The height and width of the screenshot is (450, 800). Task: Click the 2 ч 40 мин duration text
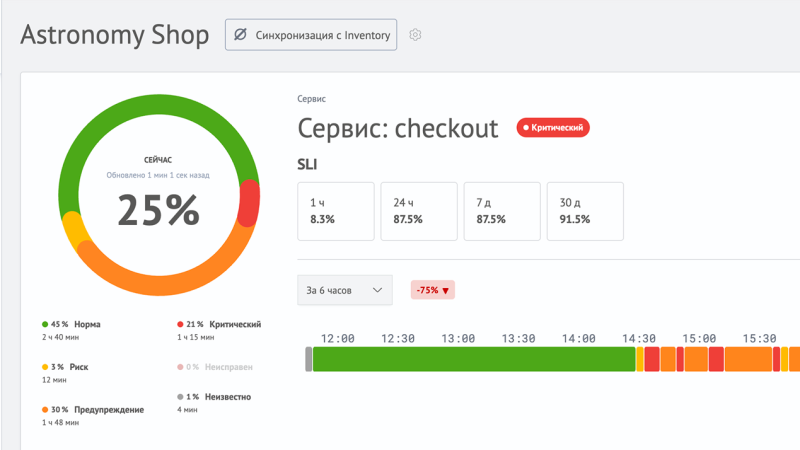pos(60,337)
